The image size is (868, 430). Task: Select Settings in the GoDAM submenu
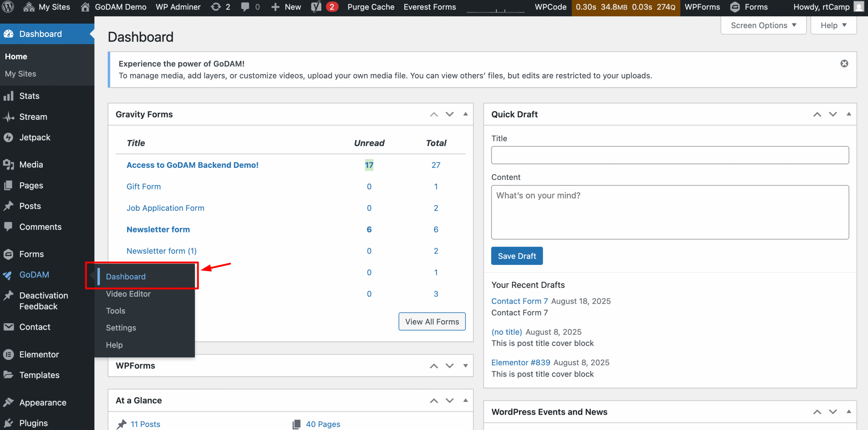pyautogui.click(x=121, y=327)
